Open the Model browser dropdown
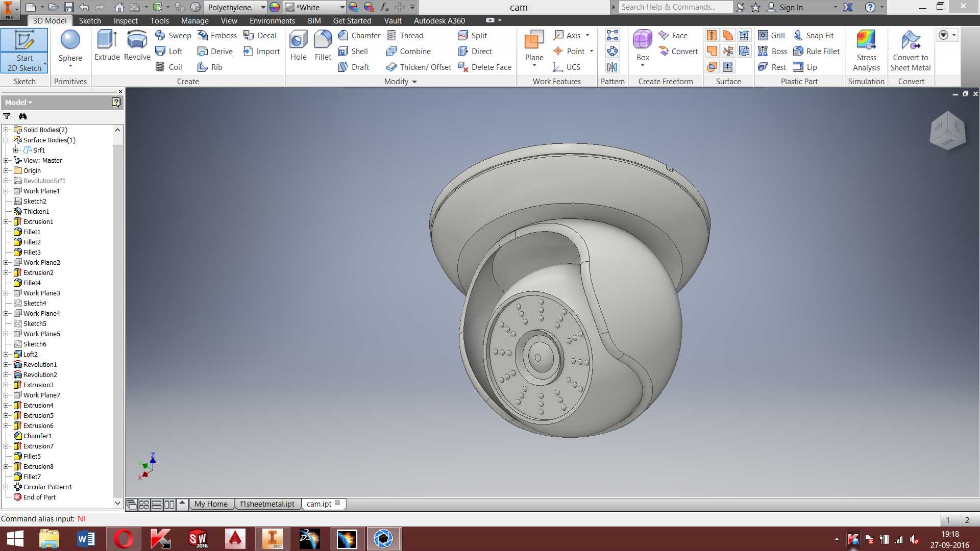 tap(18, 103)
